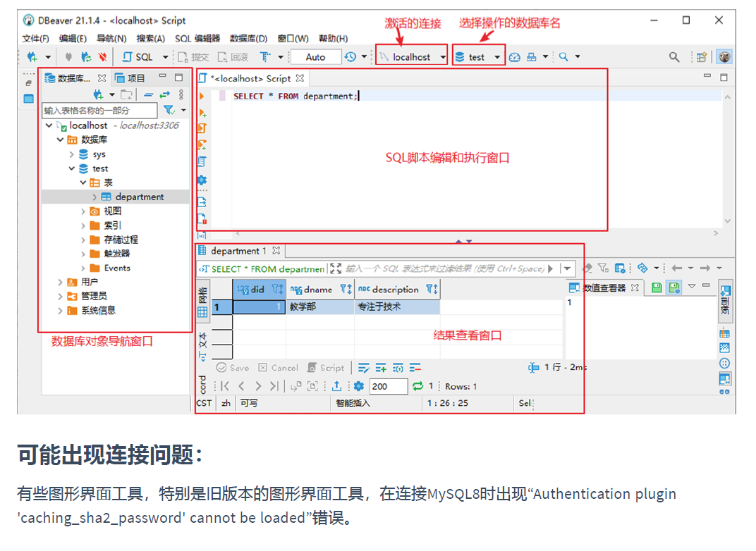Image resolution: width=756 pixels, height=551 pixels.
Task: Click the reconnect icon in main toolbar
Action: [86, 57]
